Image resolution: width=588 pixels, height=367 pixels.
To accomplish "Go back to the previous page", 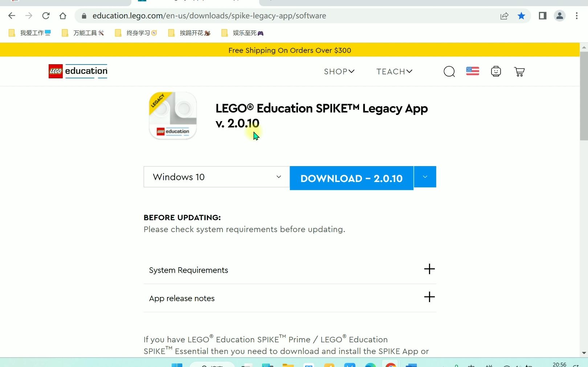I will (x=12, y=16).
